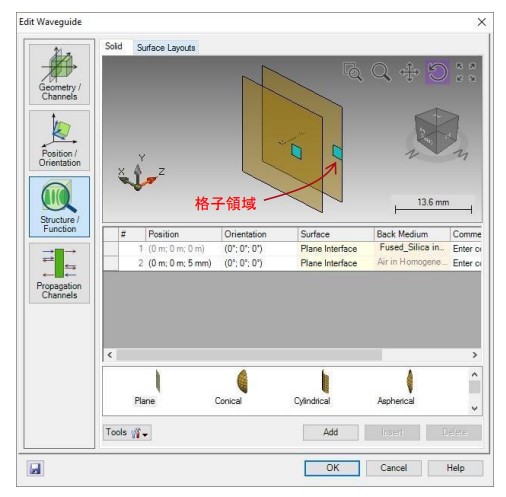The image size is (506, 497).
Task: Choose the Aspherical surface type
Action: [396, 387]
